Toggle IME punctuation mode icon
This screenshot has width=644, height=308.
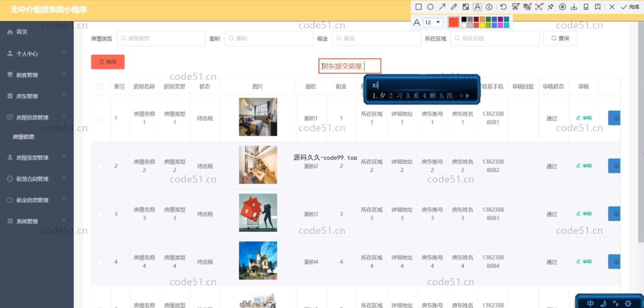click(x=615, y=303)
